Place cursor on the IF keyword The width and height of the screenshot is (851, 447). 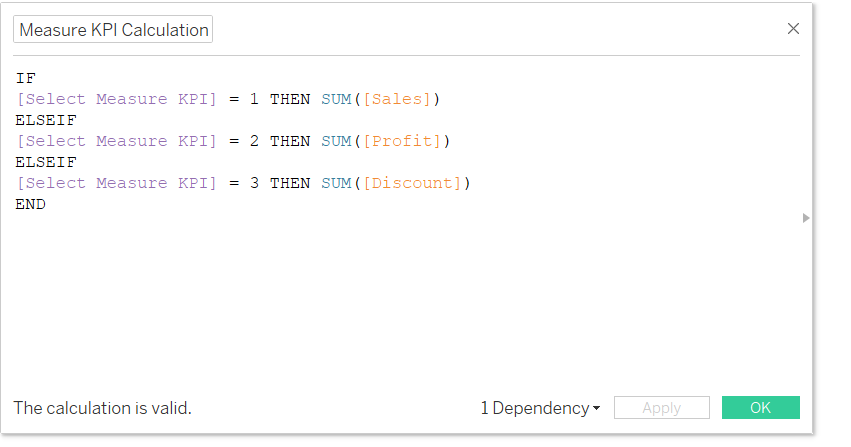26,79
